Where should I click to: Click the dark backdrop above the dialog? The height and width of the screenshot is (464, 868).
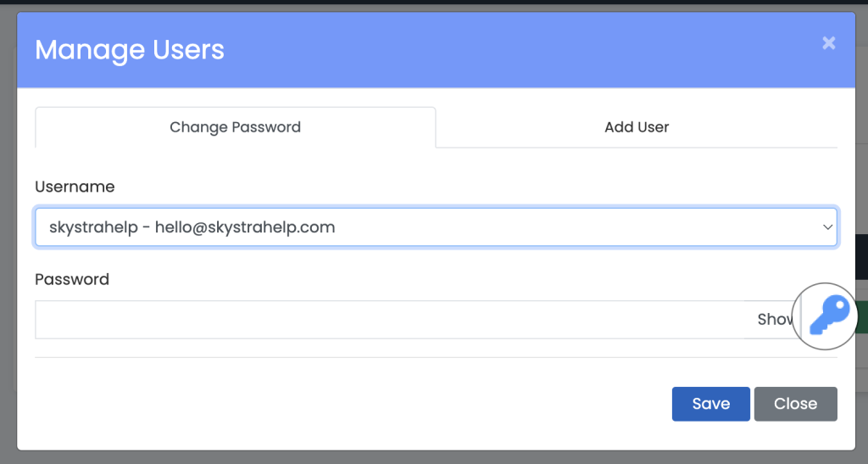(x=424, y=5)
